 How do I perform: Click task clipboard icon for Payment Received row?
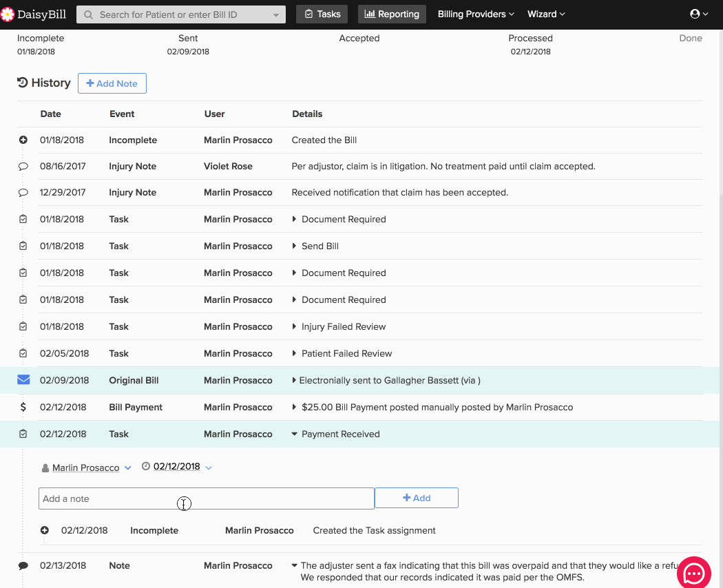point(23,434)
